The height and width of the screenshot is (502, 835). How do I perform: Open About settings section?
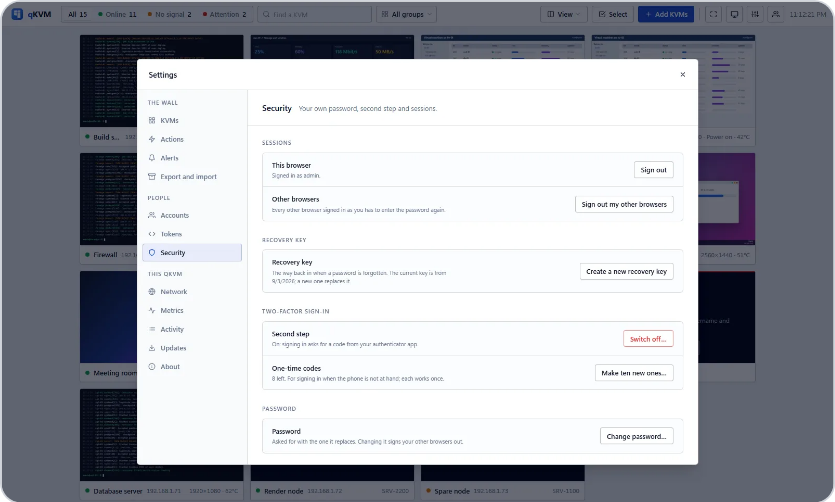point(192,367)
